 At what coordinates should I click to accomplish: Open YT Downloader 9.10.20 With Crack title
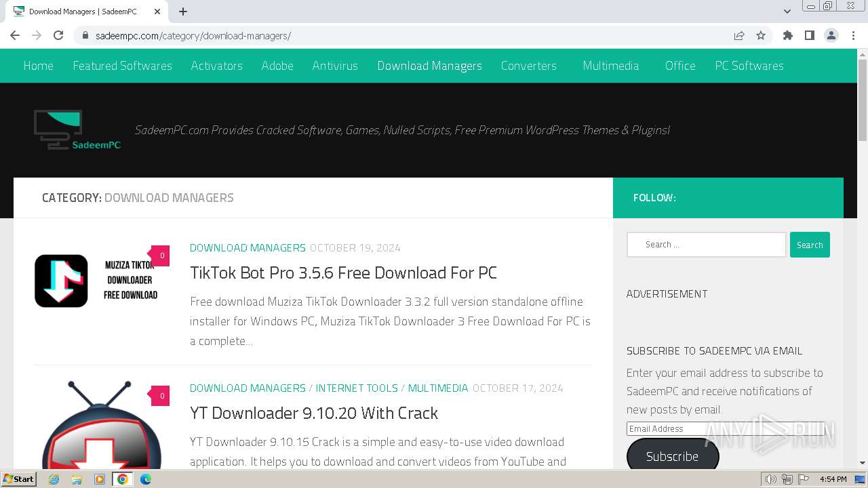(x=314, y=413)
